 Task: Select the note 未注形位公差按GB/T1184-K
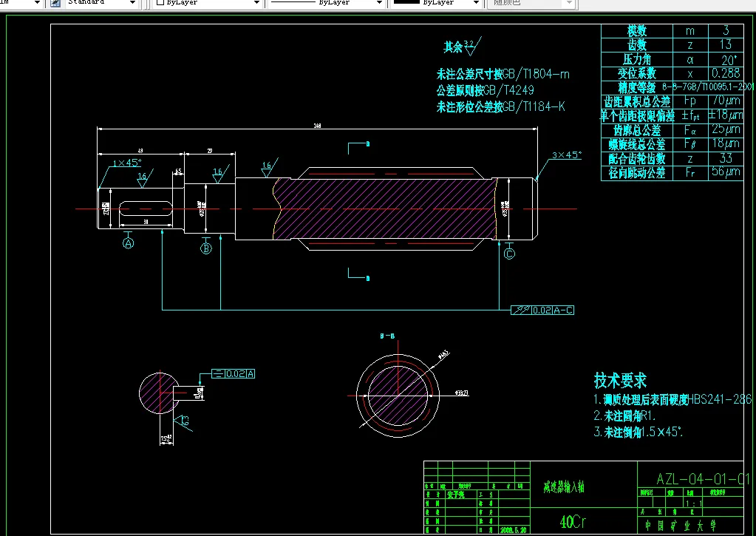coord(500,106)
